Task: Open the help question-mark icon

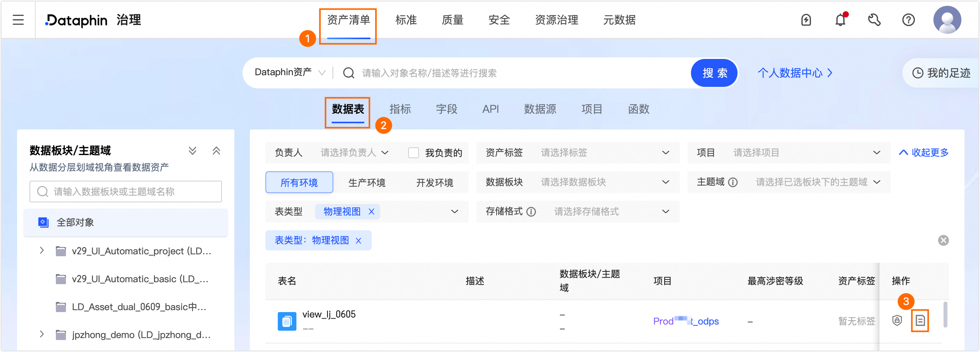Action: [908, 20]
